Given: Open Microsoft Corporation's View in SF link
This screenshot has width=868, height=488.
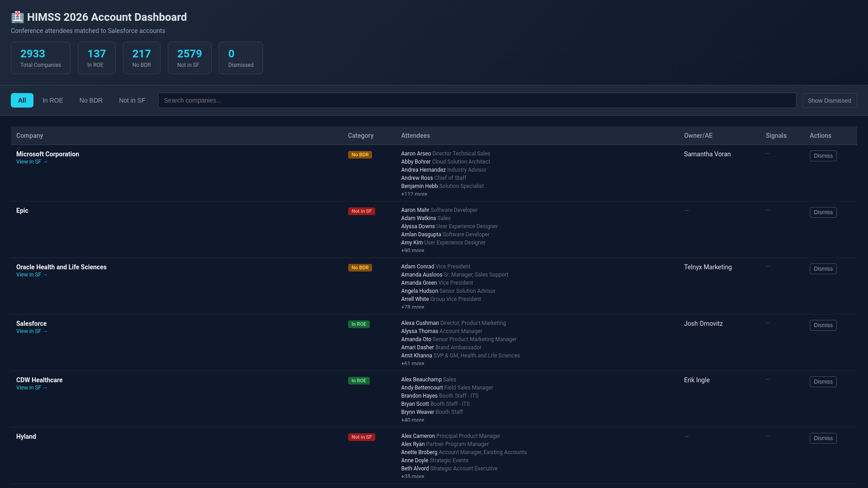Looking at the screenshot, I should click(x=32, y=162).
